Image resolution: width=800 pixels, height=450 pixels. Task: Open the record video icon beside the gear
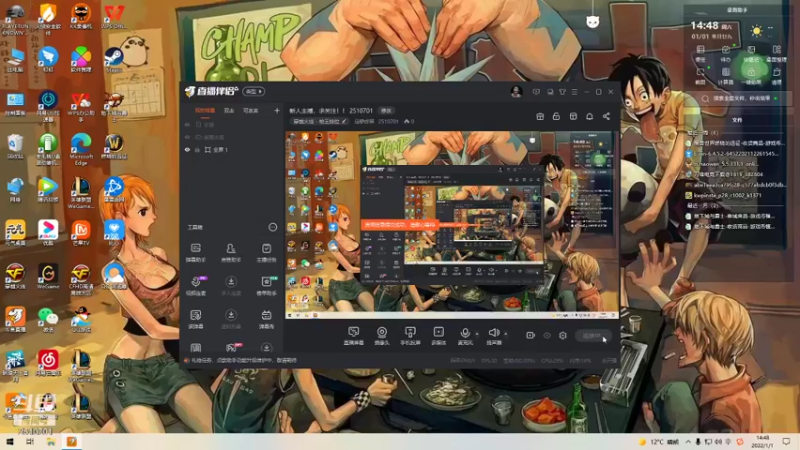530,335
